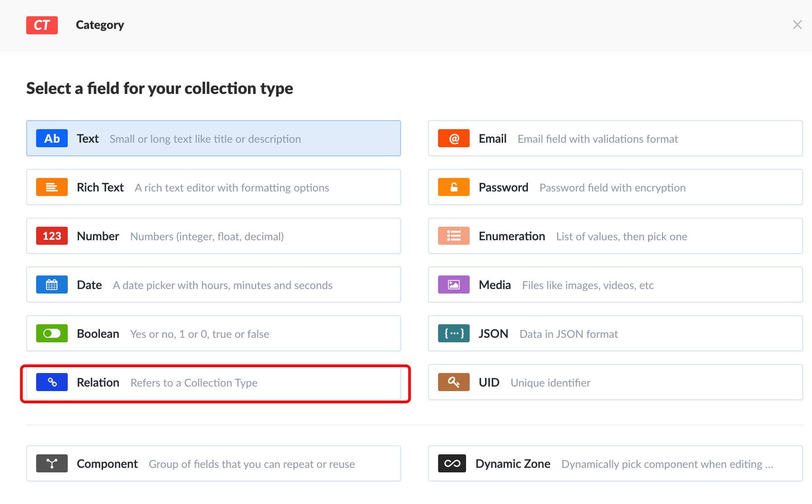812x504 pixels.
Task: Click the Component branch icon
Action: (52, 463)
